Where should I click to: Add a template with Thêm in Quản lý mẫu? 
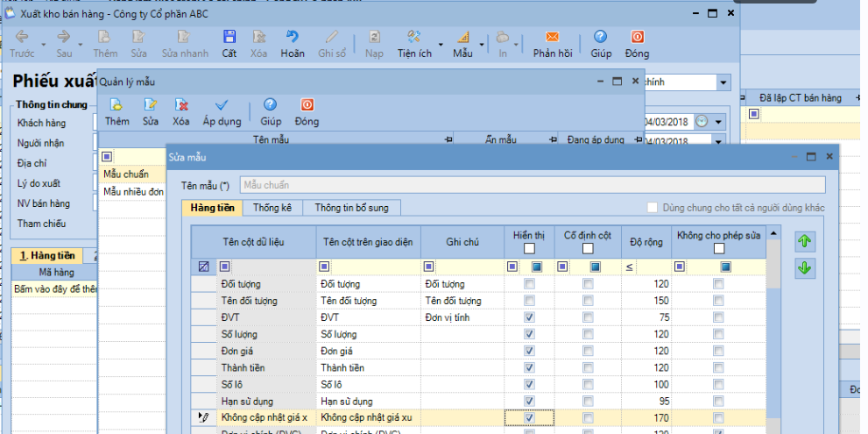pyautogui.click(x=116, y=104)
